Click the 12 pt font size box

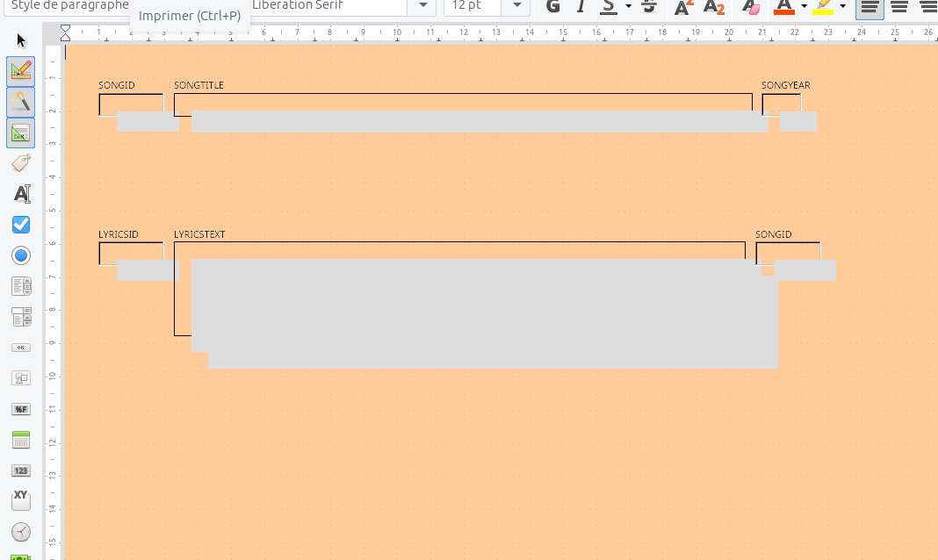(x=473, y=5)
